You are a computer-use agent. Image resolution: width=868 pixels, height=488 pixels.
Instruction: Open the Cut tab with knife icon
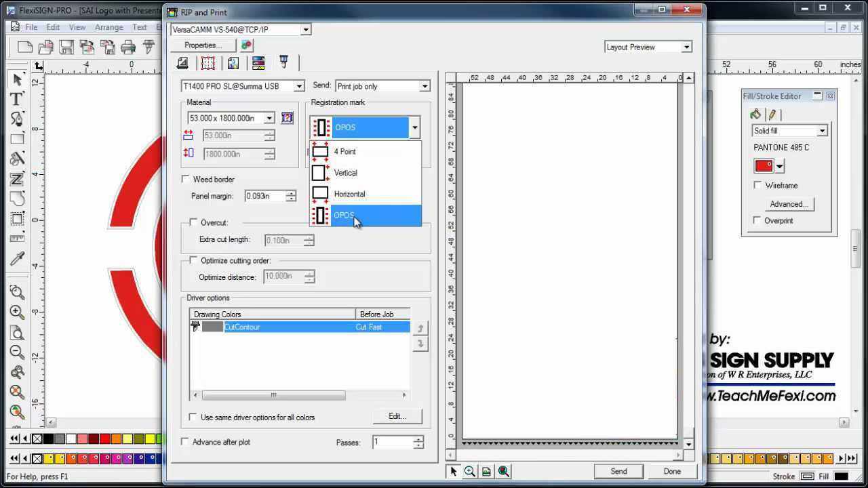(283, 63)
